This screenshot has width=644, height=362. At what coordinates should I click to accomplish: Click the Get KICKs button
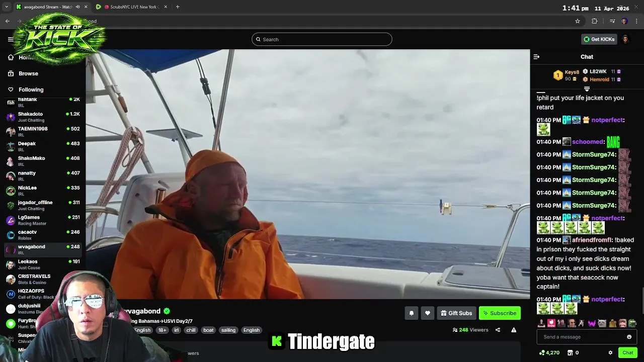point(599,39)
